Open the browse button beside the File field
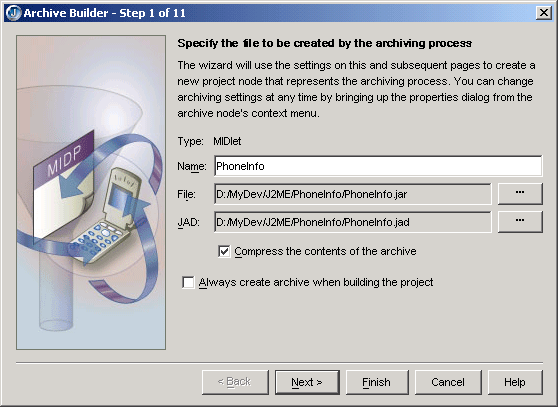Viewport: 558px width, 407px height. click(520, 194)
